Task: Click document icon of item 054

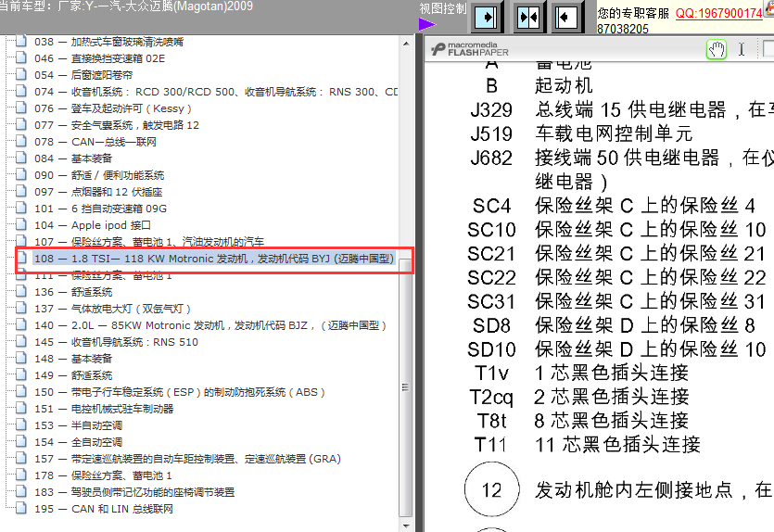Action: 20,74
